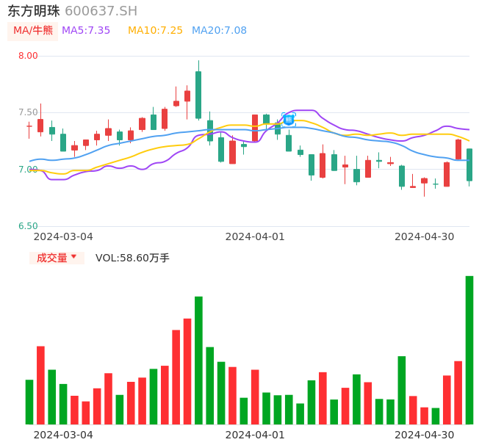Click the 8.00 price axis label
504x445 pixels.
click(x=28, y=56)
